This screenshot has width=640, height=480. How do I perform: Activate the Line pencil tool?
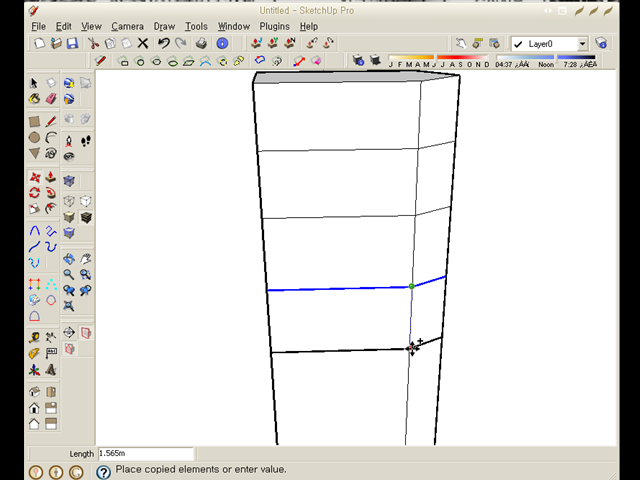pyautogui.click(x=51, y=121)
